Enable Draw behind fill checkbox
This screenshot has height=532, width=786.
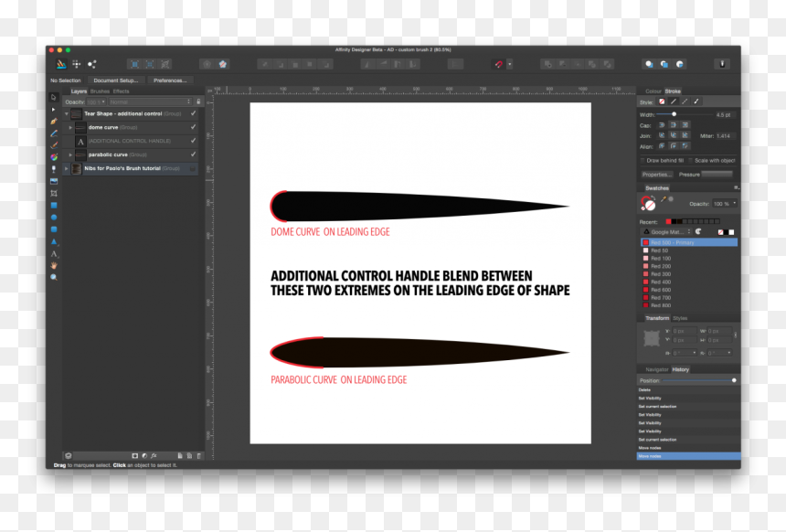point(643,161)
